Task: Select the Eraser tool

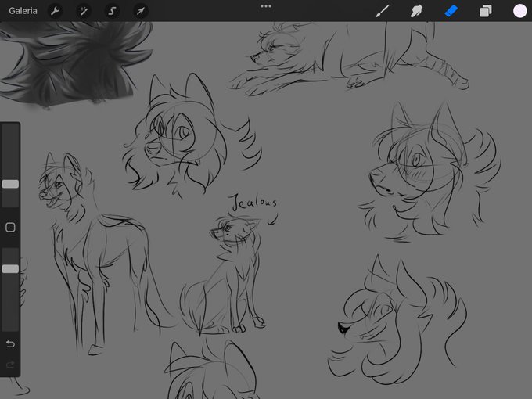Action: click(451, 11)
